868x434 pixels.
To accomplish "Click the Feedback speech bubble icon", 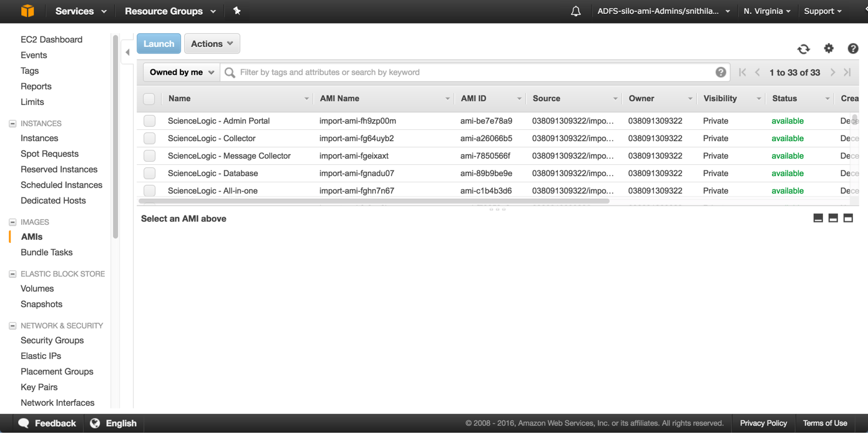I will [x=24, y=423].
